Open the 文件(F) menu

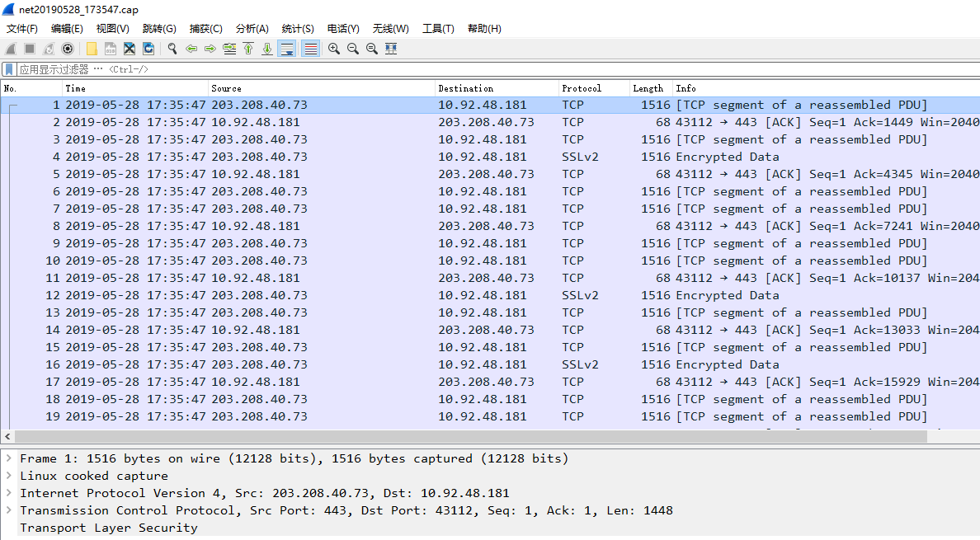22,29
